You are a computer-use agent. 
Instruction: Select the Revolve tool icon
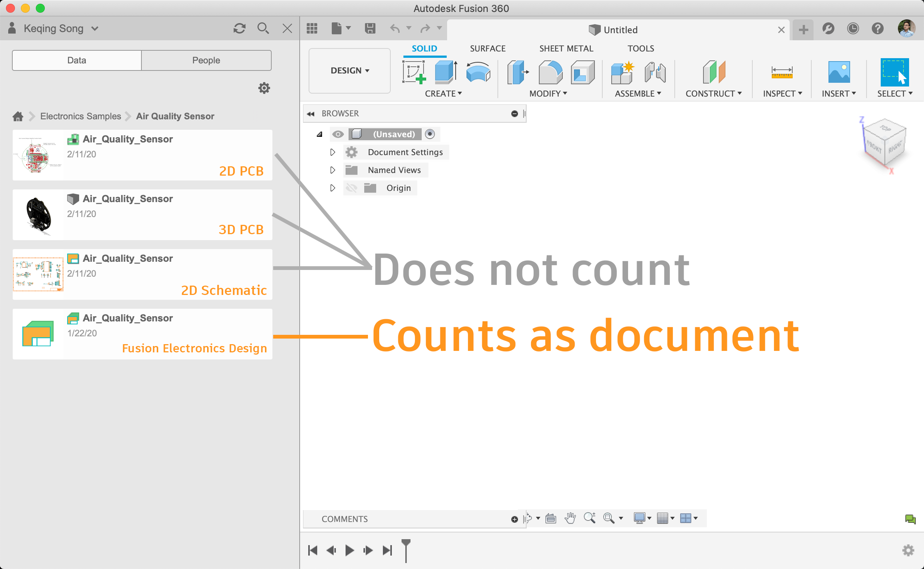(478, 72)
